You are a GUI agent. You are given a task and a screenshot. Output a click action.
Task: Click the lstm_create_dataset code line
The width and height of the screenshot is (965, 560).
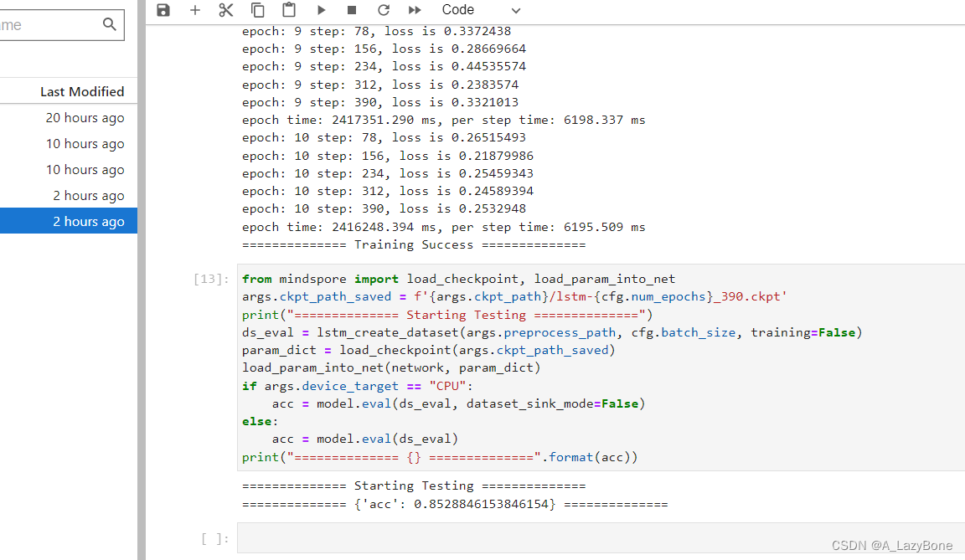552,332
